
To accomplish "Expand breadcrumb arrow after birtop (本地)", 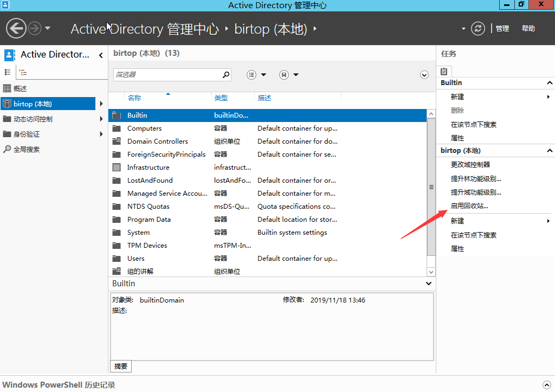I will (315, 29).
